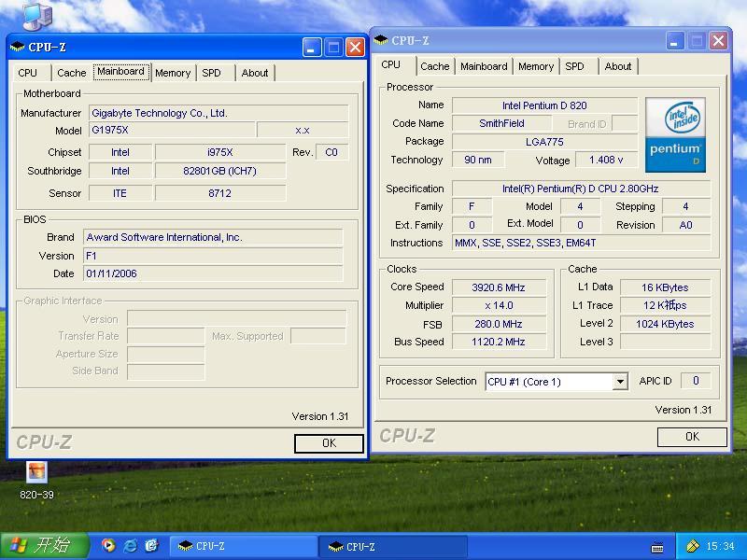Open About tab in left window
This screenshot has width=747, height=560.
[x=255, y=73]
